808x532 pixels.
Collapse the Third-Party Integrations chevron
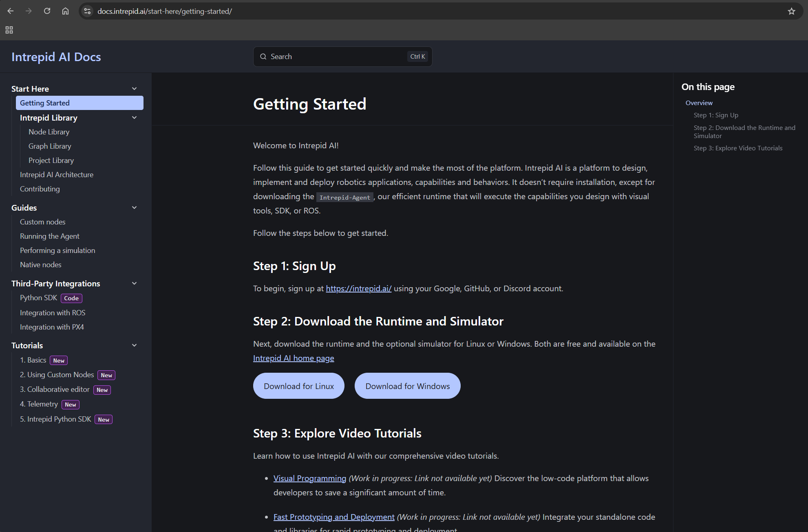(x=134, y=283)
